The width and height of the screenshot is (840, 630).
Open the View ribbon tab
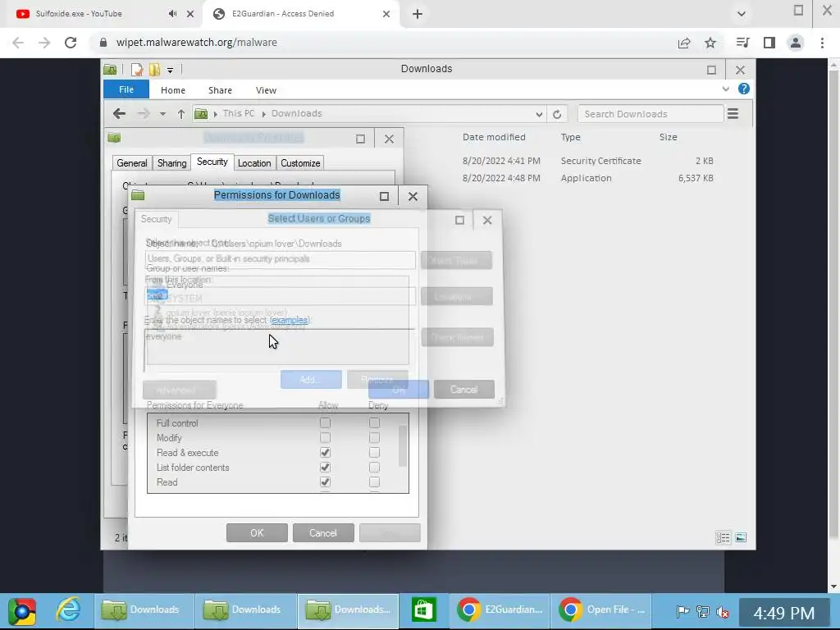tap(267, 90)
